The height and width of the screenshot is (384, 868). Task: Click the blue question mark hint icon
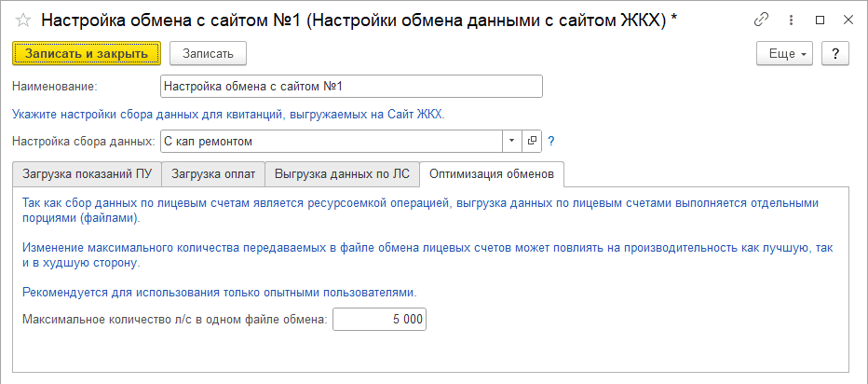click(551, 141)
